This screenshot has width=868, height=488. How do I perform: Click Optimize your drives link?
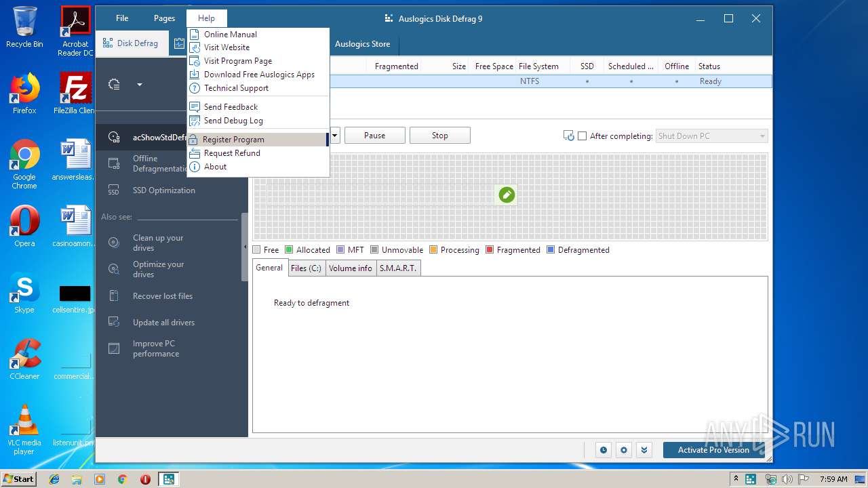pyautogui.click(x=158, y=269)
